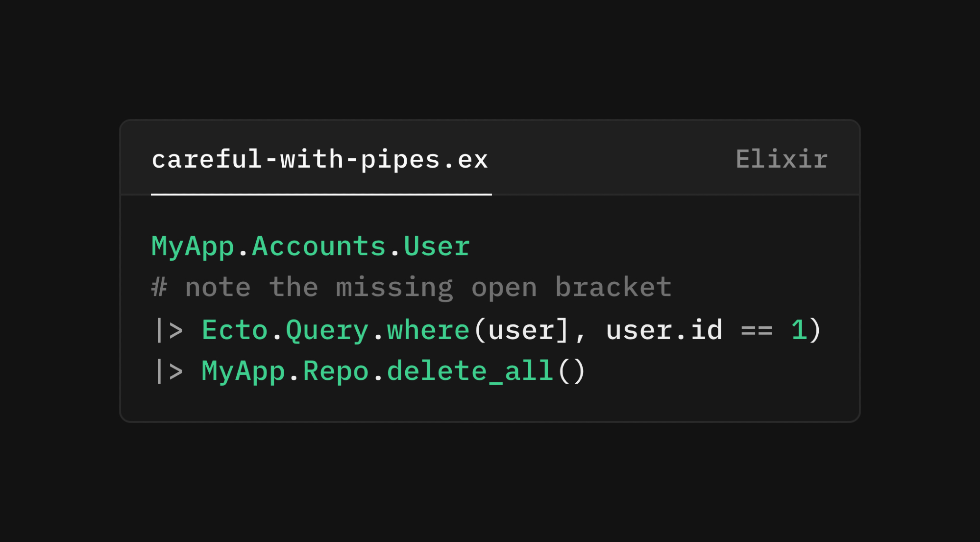980x542 pixels.
Task: Click the pipe operator before MyApp.Repo
Action: coord(169,371)
